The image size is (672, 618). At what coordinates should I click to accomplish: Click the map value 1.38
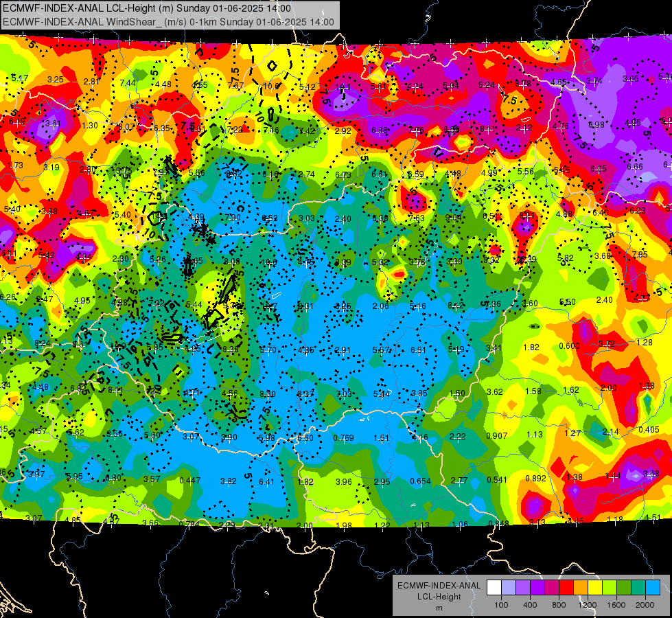point(575,477)
